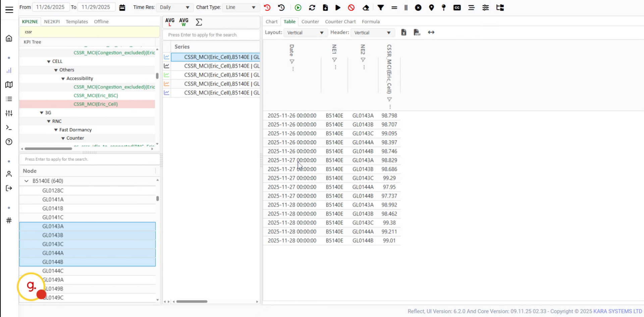The height and width of the screenshot is (317, 644).
Task: Open the user profile sidebar icon
Action: click(x=9, y=174)
